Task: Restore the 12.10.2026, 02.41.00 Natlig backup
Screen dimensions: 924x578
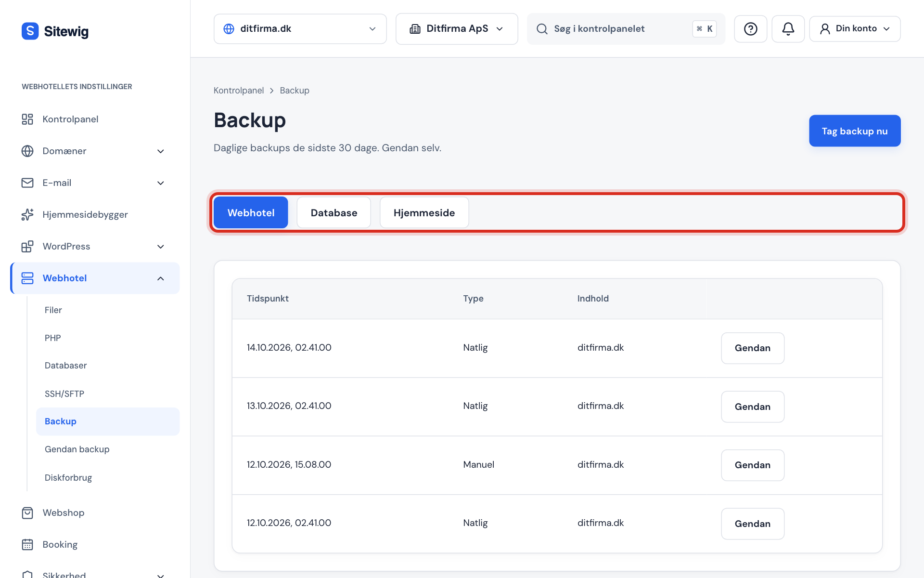Action: click(753, 524)
